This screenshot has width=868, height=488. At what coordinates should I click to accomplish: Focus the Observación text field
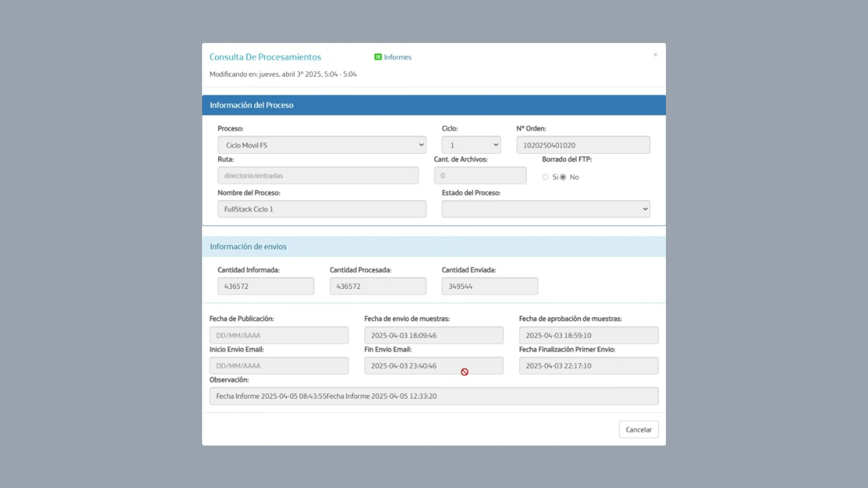pyautogui.click(x=433, y=396)
